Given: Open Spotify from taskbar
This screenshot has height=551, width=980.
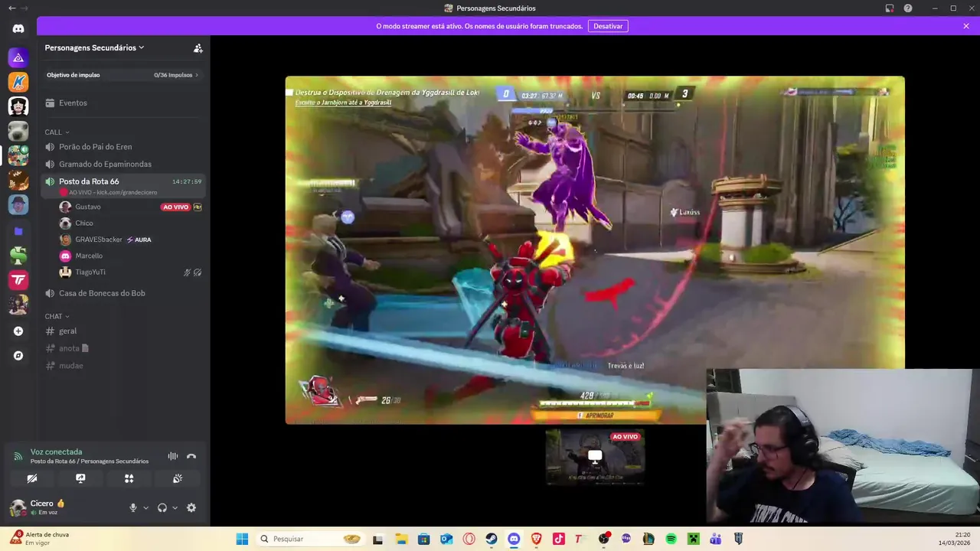Looking at the screenshot, I should (671, 539).
